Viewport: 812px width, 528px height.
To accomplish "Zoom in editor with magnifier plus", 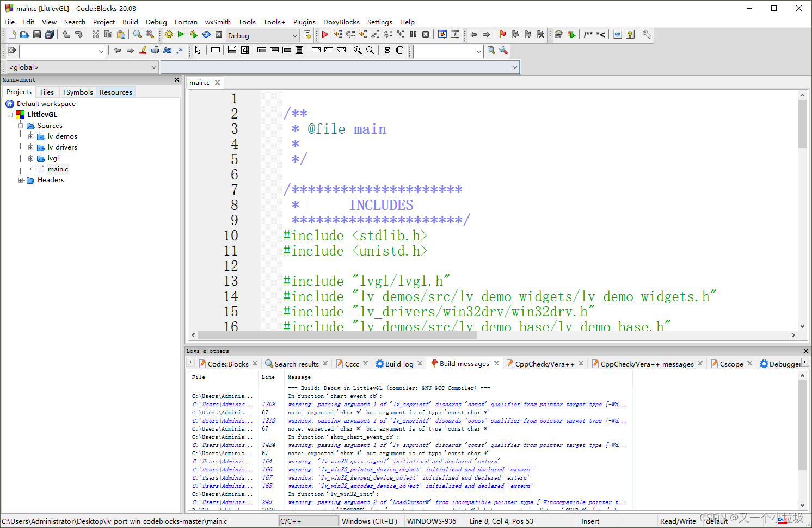I will coord(358,51).
